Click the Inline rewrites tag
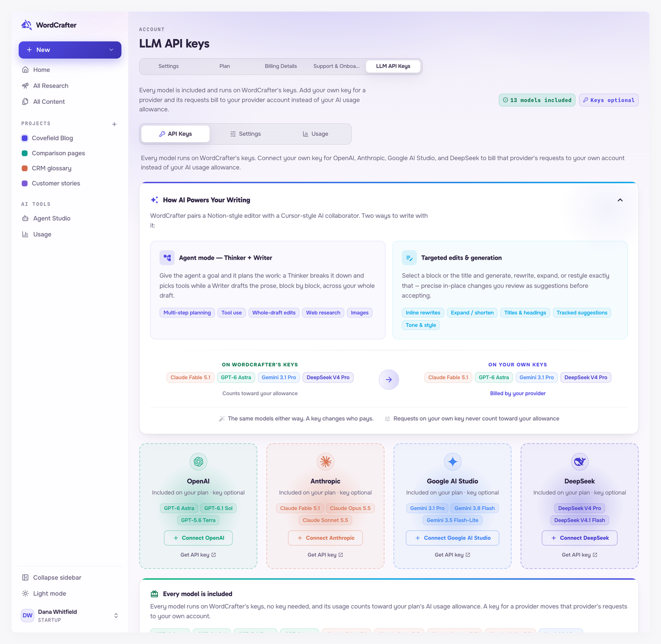 click(x=423, y=312)
